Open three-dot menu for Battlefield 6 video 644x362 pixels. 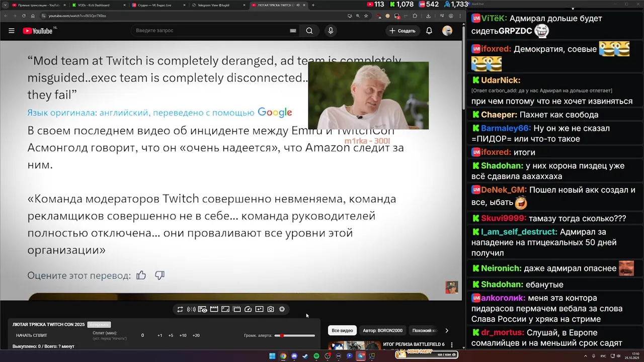pyautogui.click(x=451, y=345)
